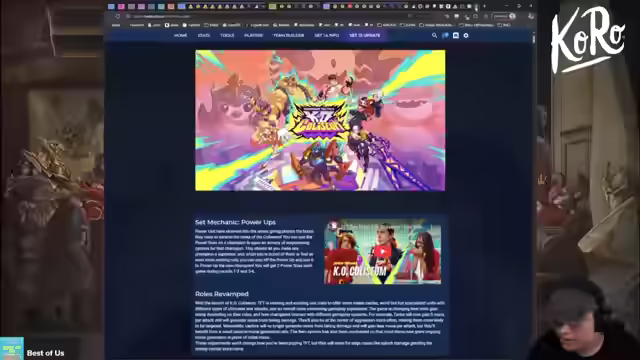Click the blue chat bubble icon in the navbar
640x360 pixels.
point(445,36)
